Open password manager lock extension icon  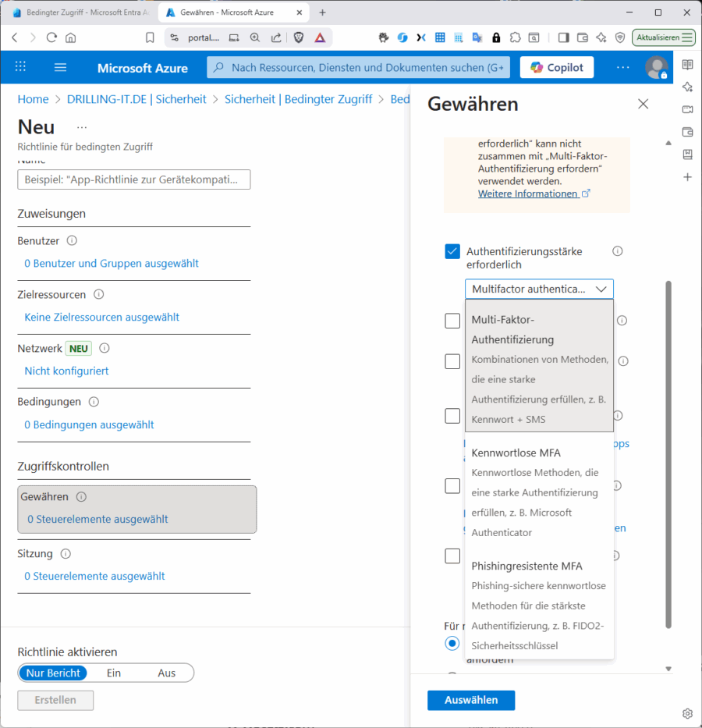pos(496,37)
